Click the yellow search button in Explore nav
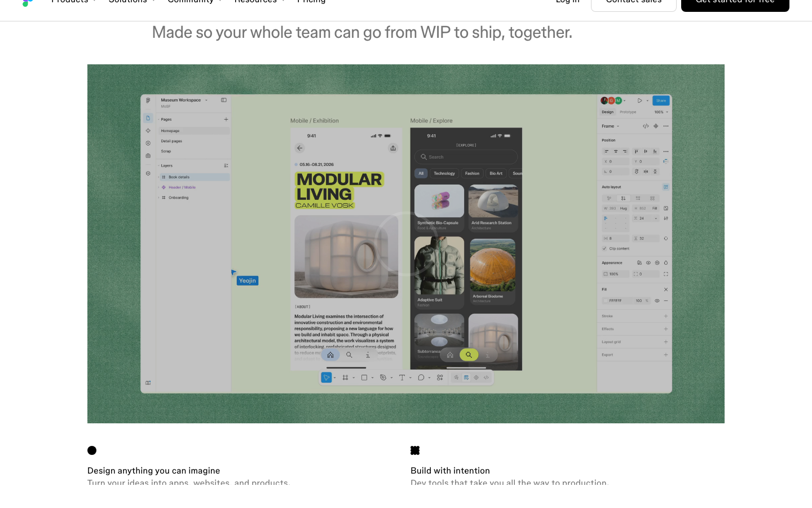 click(x=469, y=354)
